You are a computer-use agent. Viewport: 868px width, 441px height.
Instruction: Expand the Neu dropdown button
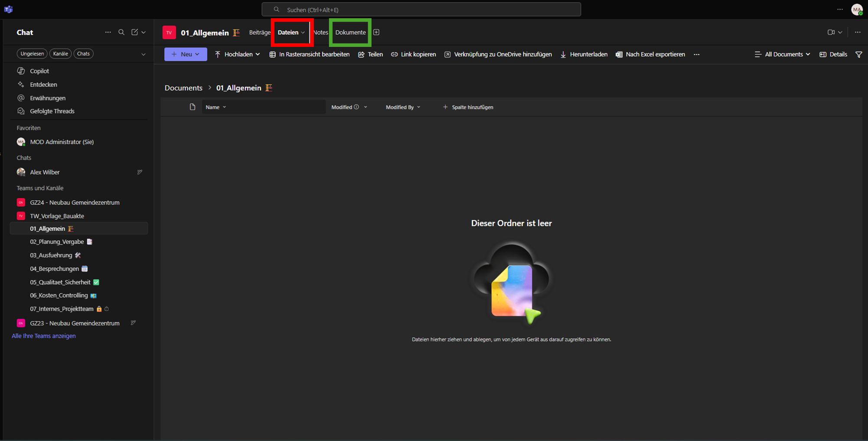tap(185, 54)
